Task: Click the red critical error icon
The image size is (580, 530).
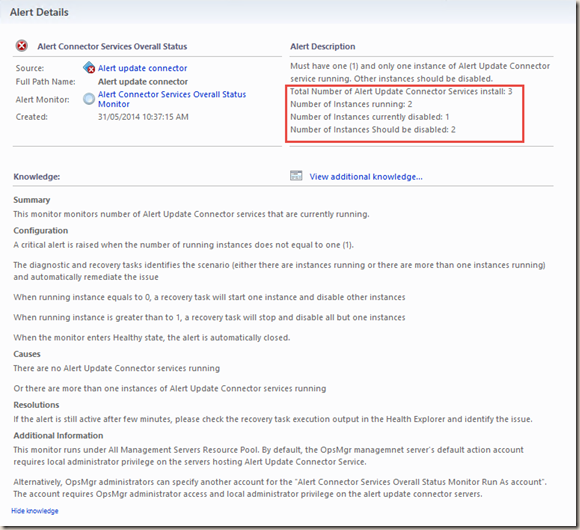Action: pyautogui.click(x=22, y=46)
